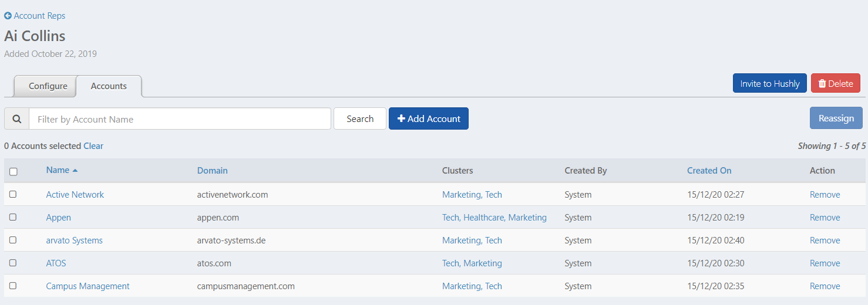Click the Add Account button
868x305 pixels.
click(x=428, y=118)
